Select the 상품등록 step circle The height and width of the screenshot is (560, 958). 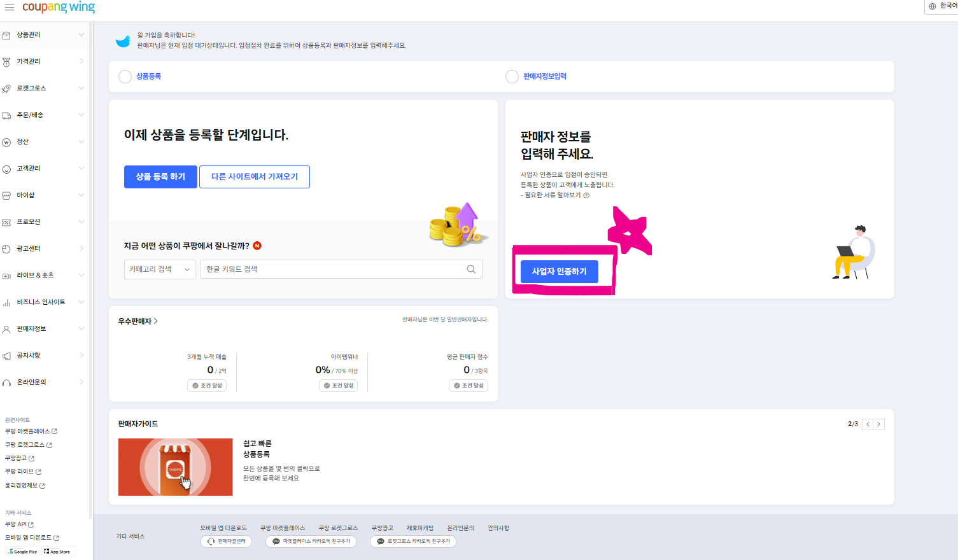(x=125, y=76)
